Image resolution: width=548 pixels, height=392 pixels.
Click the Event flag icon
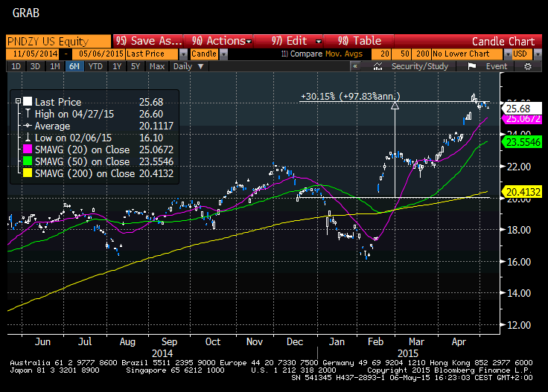coord(472,66)
